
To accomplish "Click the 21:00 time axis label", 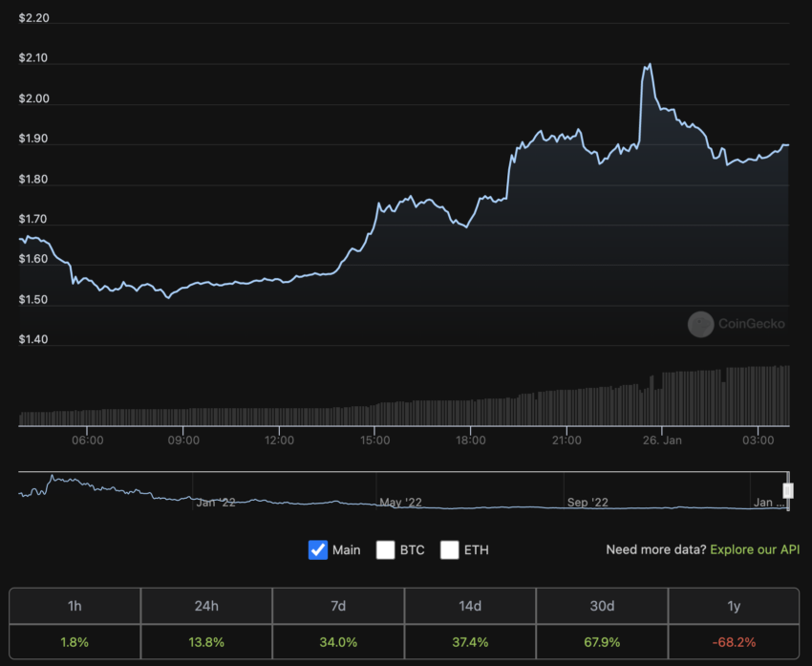I will 566,440.
